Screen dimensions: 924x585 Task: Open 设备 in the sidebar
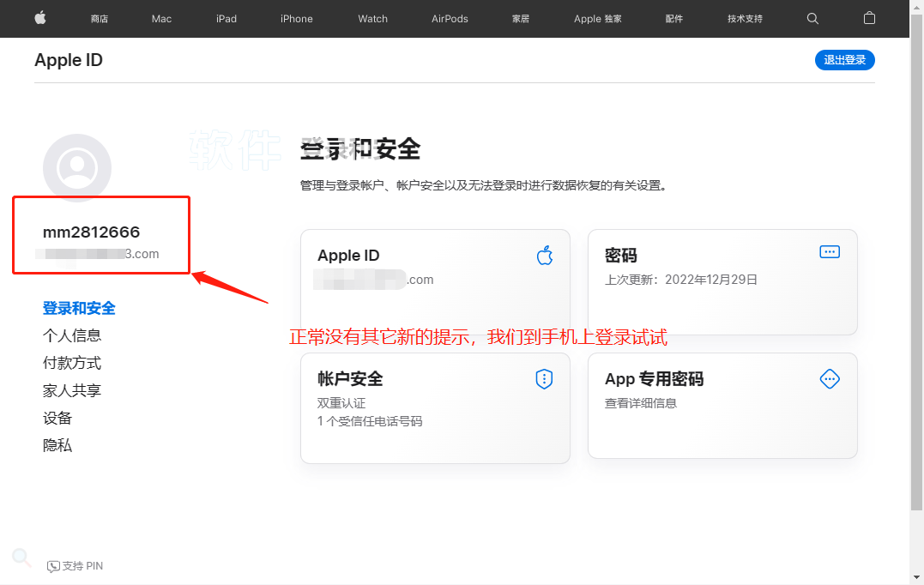[x=57, y=418]
